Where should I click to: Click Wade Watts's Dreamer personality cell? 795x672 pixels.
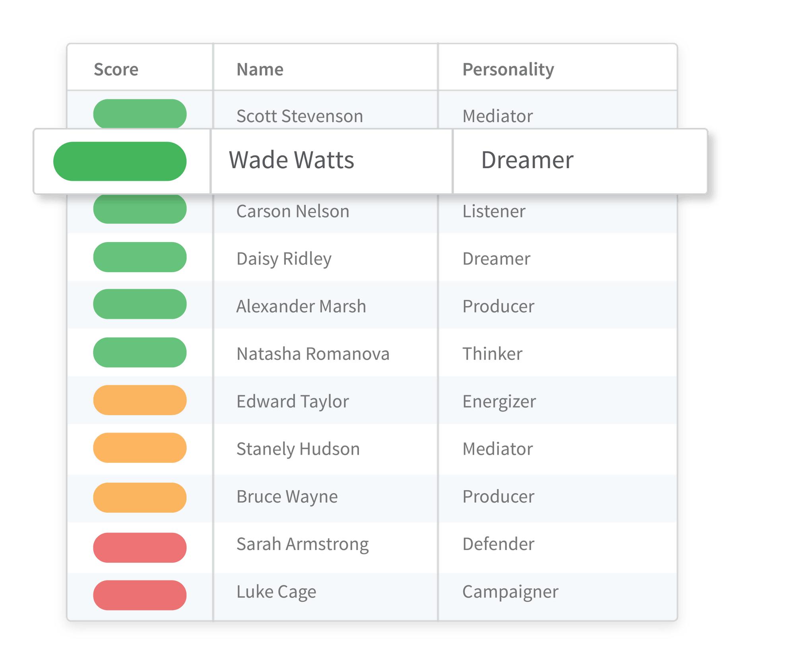click(x=527, y=160)
